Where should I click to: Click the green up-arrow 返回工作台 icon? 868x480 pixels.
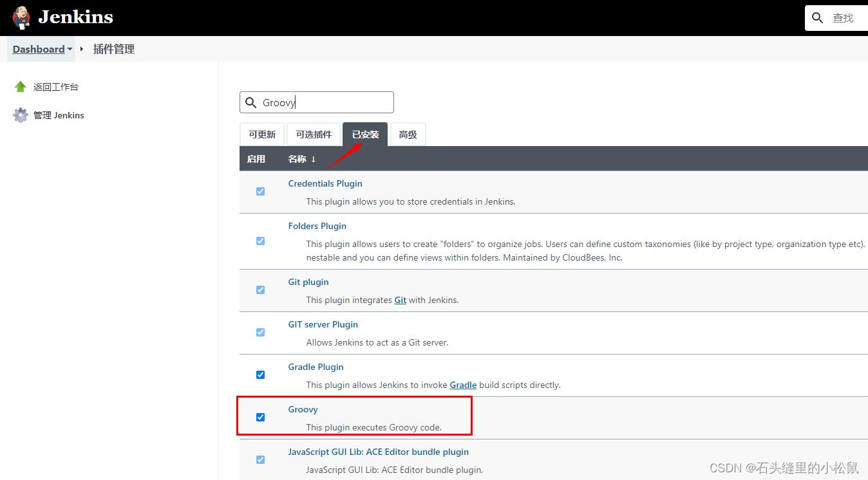21,87
